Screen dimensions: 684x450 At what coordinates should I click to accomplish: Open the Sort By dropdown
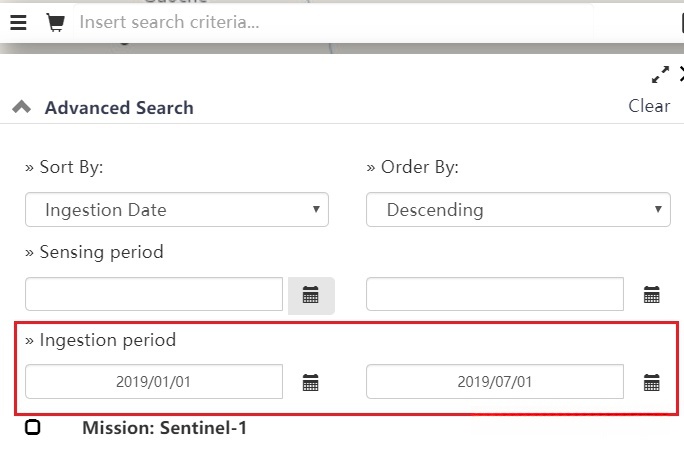click(177, 210)
